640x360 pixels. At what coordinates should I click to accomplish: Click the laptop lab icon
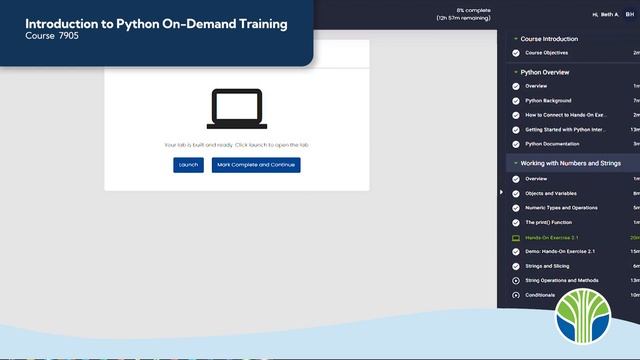click(x=237, y=109)
